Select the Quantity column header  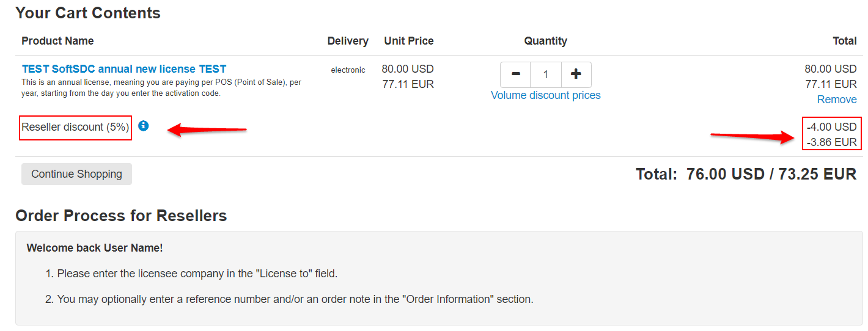click(x=545, y=41)
